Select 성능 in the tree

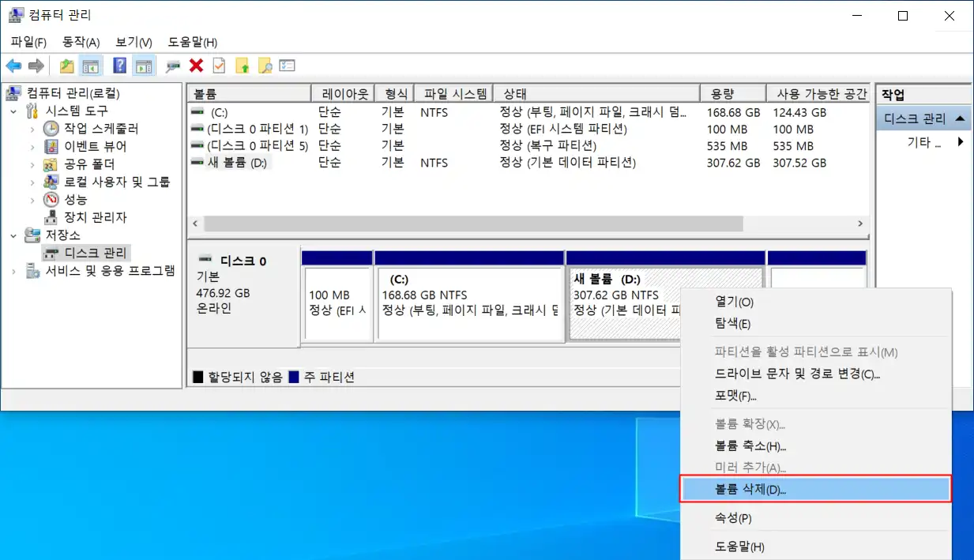coord(76,200)
